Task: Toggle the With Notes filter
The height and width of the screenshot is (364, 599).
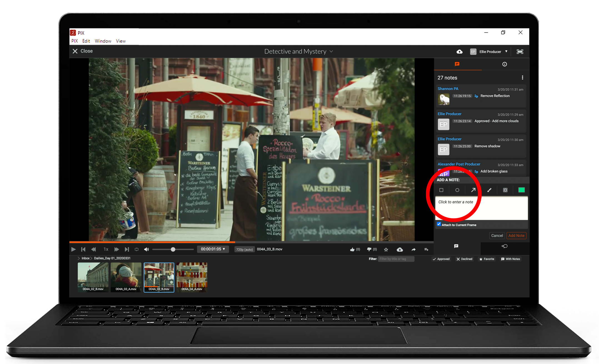Action: [x=510, y=259]
